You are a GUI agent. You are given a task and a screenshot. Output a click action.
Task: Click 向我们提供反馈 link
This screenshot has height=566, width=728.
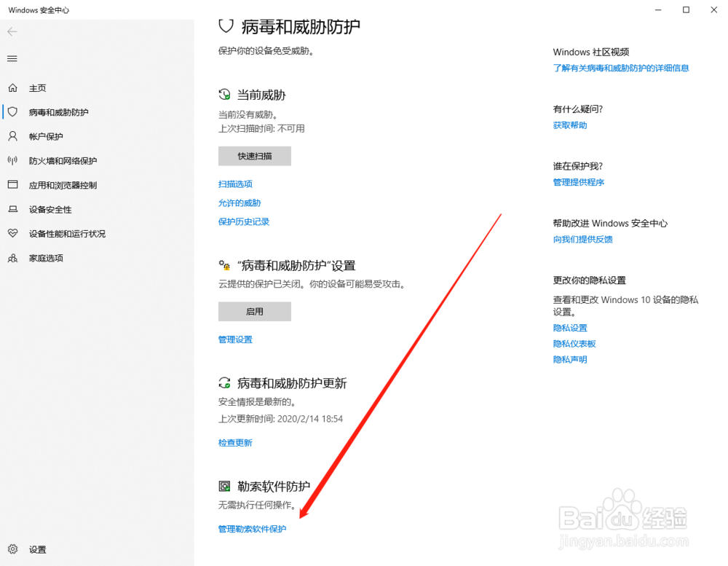coord(582,240)
